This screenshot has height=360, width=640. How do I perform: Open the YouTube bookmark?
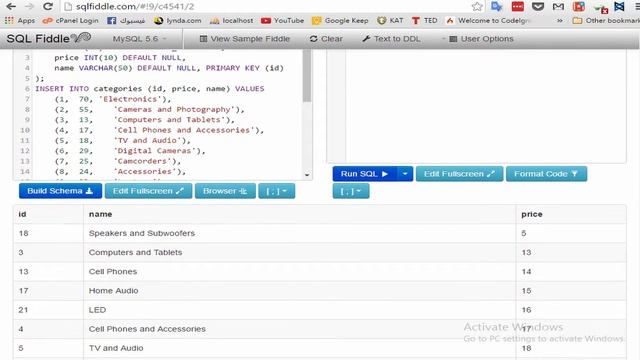click(x=282, y=20)
